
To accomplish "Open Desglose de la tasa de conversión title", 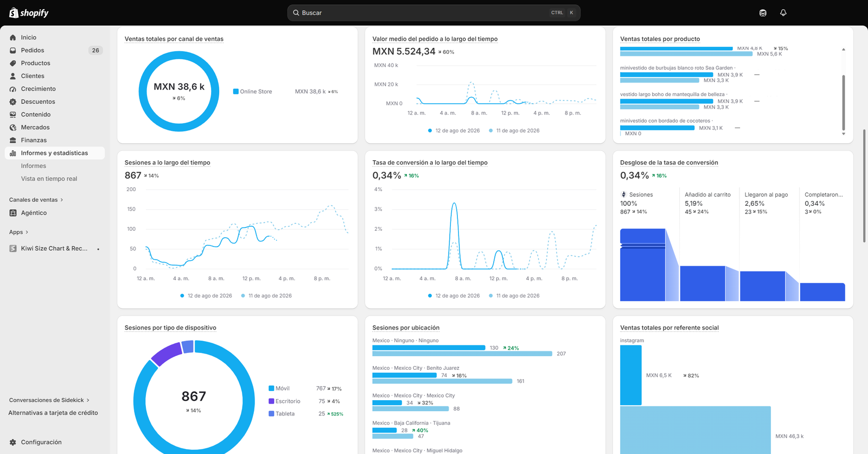I will [669, 163].
